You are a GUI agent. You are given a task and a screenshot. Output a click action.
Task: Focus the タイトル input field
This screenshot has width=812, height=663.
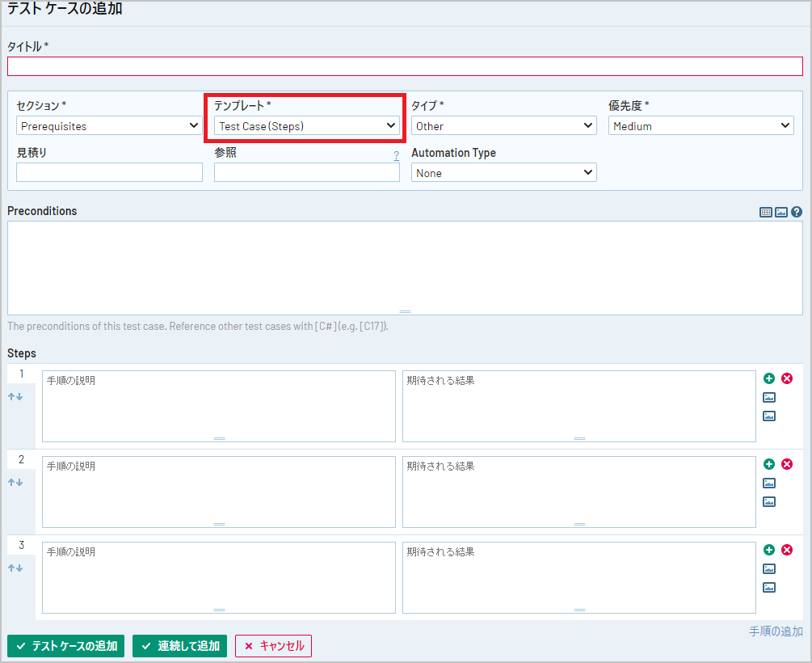405,66
